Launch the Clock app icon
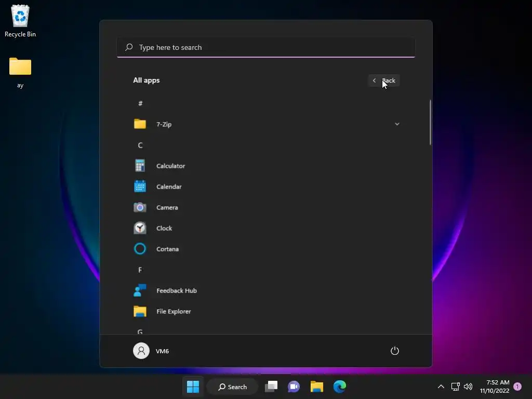The height and width of the screenshot is (399, 532). [x=140, y=228]
